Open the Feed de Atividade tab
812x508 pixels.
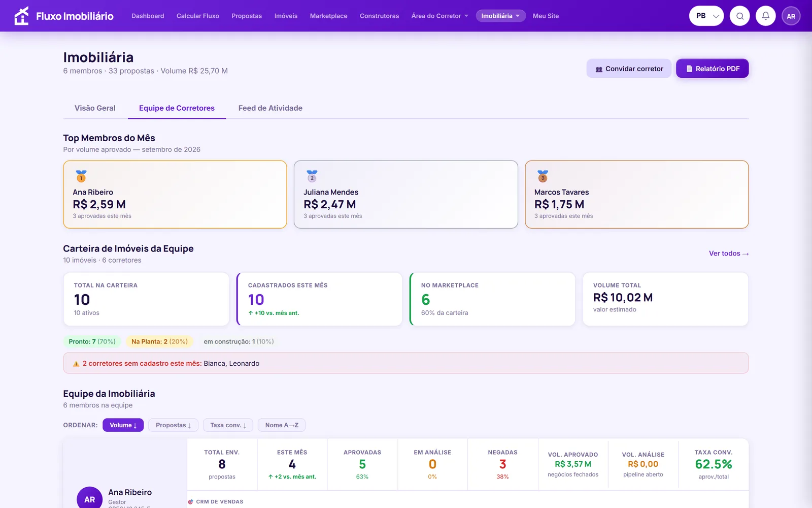coord(270,108)
